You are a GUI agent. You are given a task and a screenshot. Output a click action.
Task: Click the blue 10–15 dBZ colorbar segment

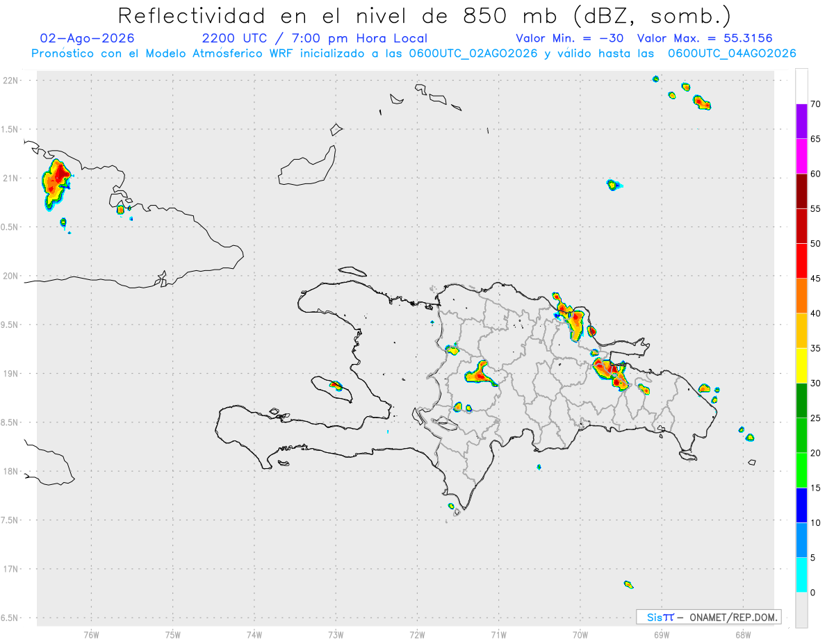tap(801, 505)
